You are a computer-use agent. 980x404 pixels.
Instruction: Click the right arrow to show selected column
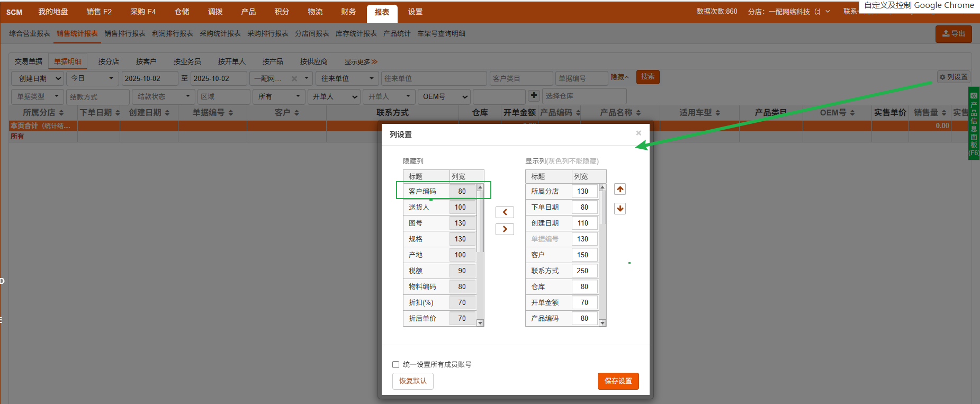pos(505,229)
